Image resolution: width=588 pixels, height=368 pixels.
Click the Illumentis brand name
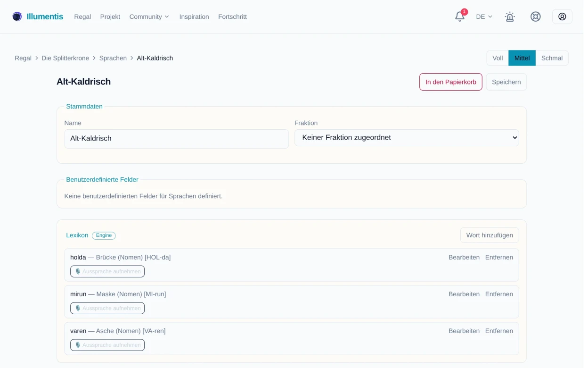tap(45, 17)
